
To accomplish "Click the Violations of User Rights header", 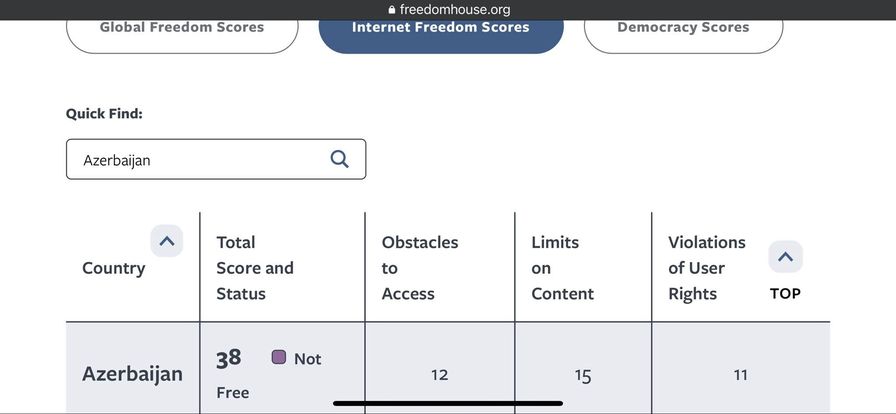I will tap(706, 268).
